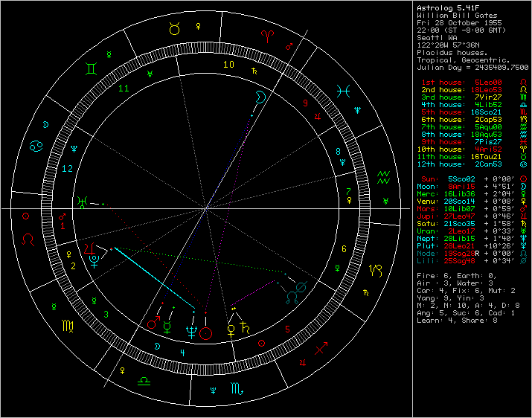
Task: Select the large red Mars glyph beside Mercury
Action: 154,324
